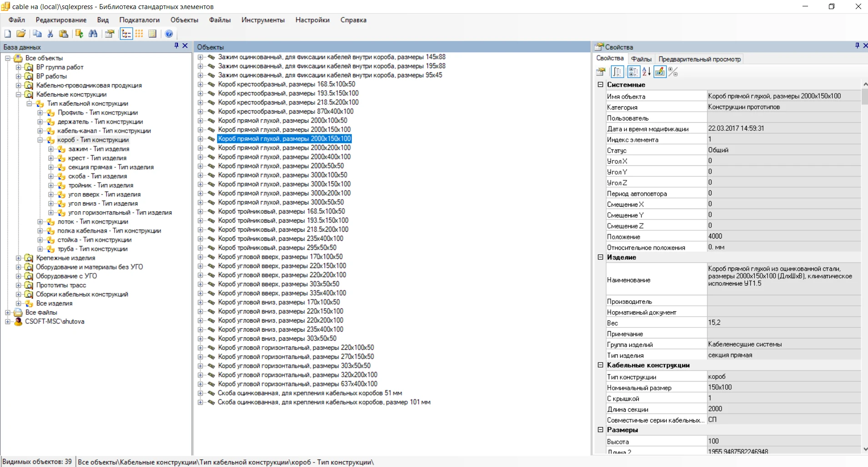
Task: Switch to the Предварительный просмотр tab
Action: tap(699, 59)
